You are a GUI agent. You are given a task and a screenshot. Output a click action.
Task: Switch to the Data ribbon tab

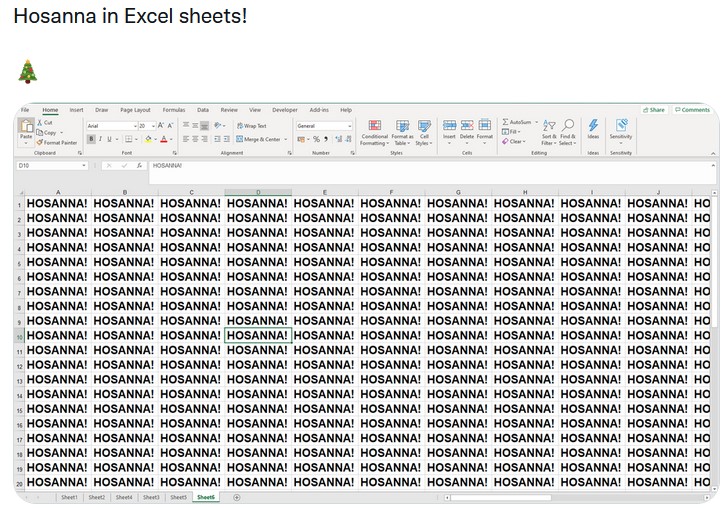[x=203, y=110]
